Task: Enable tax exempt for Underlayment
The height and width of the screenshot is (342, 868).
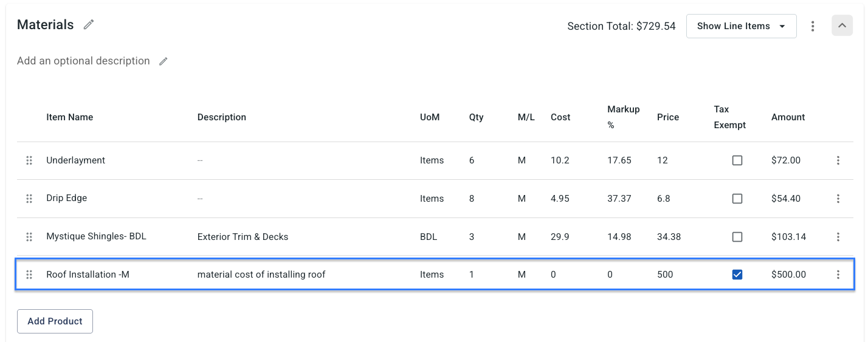Action: [737, 160]
